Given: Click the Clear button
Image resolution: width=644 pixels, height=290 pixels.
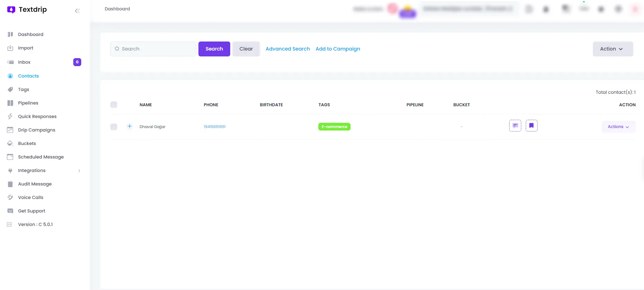Looking at the screenshot, I should [x=246, y=49].
